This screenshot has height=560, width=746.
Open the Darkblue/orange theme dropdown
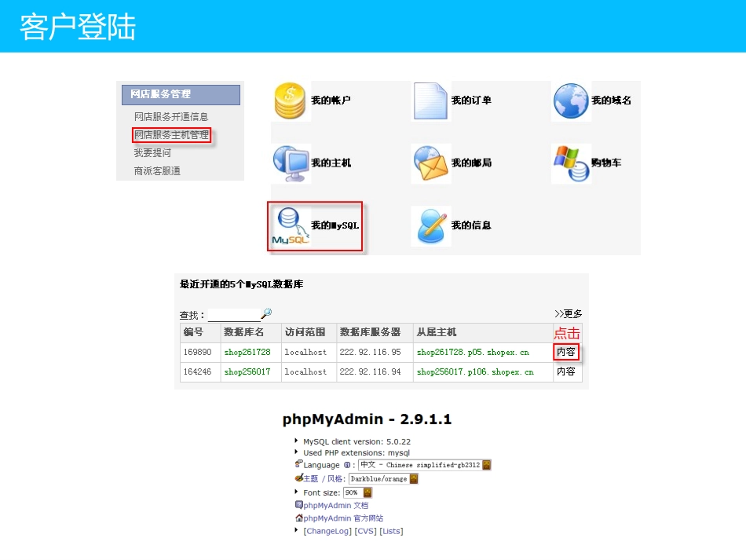pos(383,478)
